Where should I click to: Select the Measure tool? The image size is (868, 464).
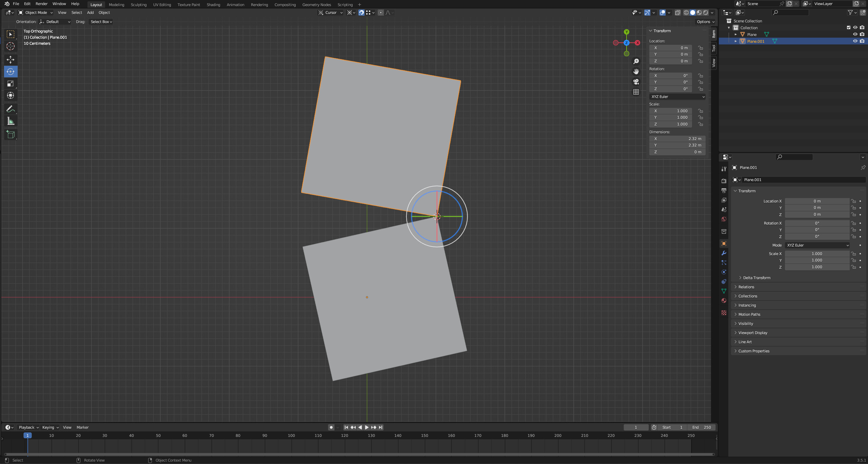point(11,121)
